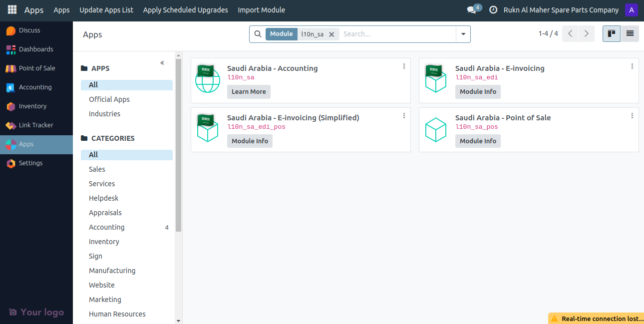Open the Discuss app in the sidebar
The width and height of the screenshot is (644, 324).
[30, 30]
